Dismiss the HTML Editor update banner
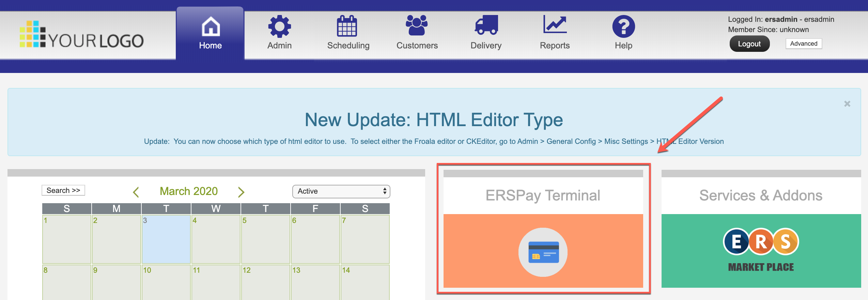The width and height of the screenshot is (868, 300). click(x=847, y=104)
